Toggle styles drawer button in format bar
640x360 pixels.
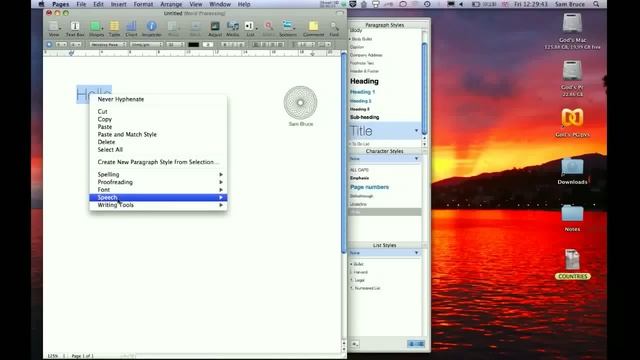[49, 44]
